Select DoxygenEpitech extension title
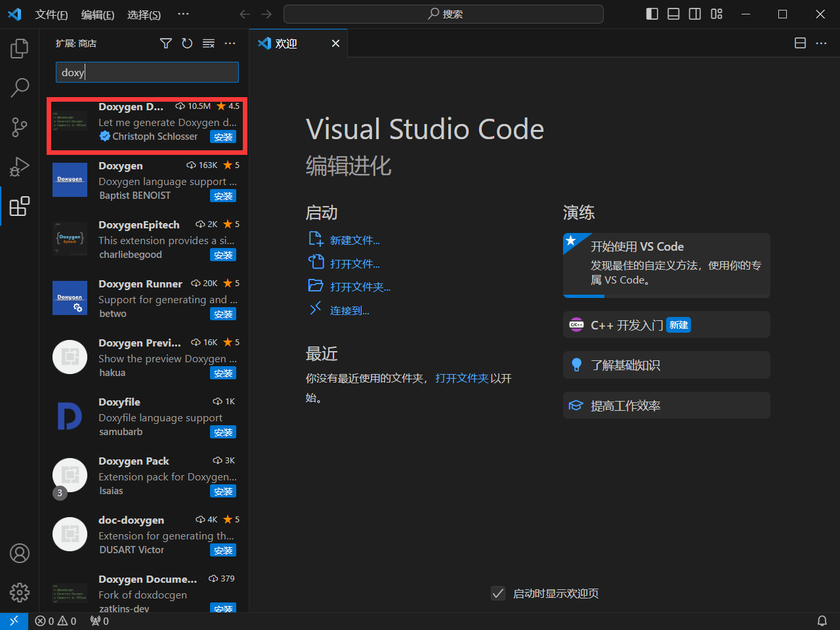This screenshot has width=840, height=630. point(139,224)
